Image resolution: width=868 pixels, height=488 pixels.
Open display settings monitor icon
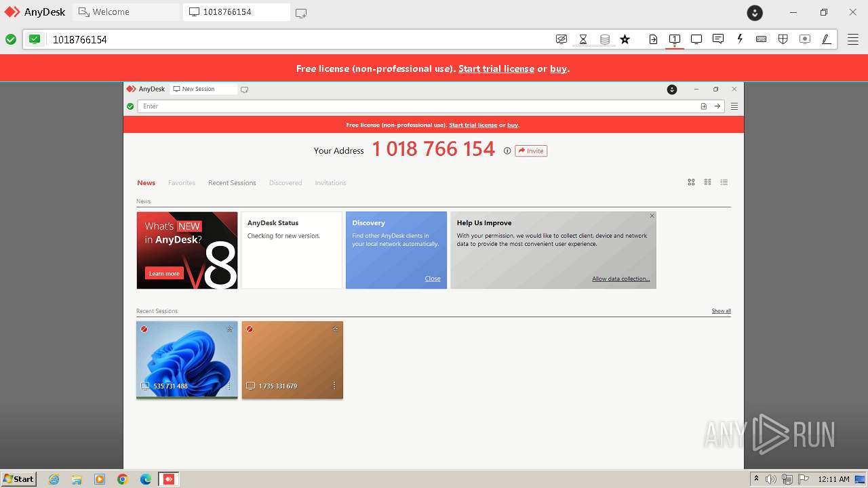tap(696, 39)
